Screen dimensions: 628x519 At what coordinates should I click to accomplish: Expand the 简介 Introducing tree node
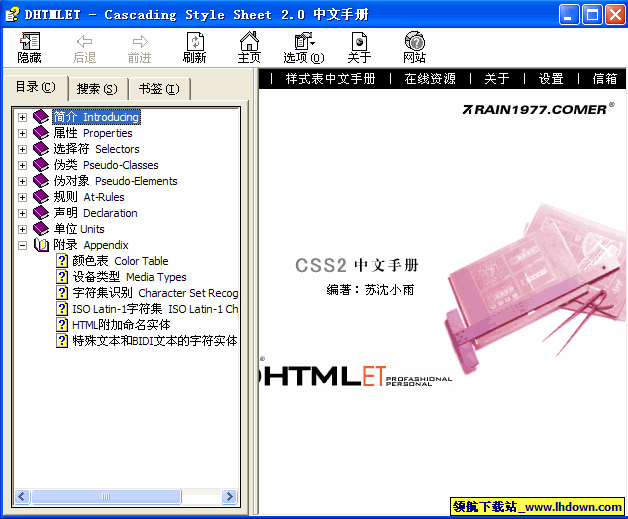tap(22, 117)
